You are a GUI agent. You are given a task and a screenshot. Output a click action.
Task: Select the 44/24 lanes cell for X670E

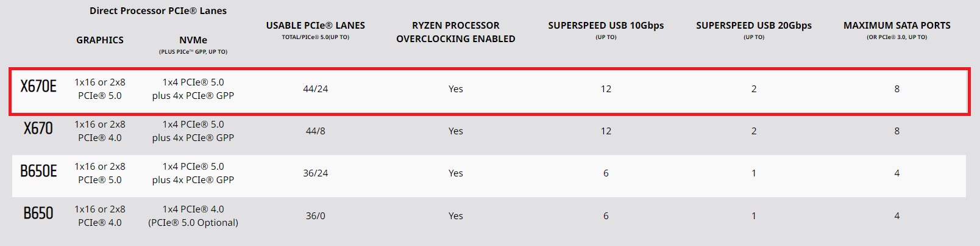(x=316, y=89)
